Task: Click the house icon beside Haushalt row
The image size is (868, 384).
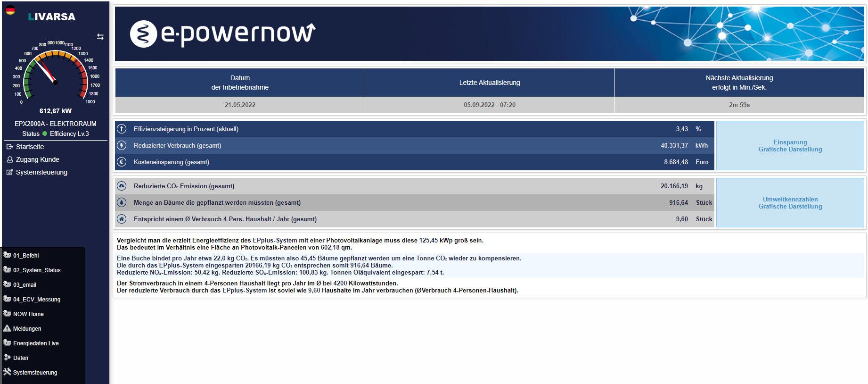Action: click(122, 219)
